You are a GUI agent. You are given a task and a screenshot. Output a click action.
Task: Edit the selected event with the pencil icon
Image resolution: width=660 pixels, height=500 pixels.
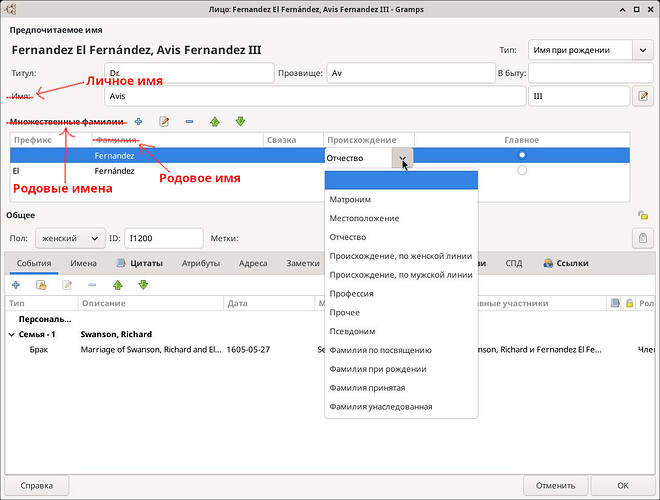click(67, 285)
